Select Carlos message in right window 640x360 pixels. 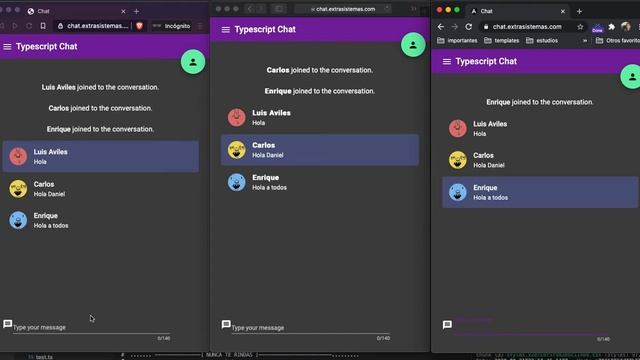click(x=540, y=160)
